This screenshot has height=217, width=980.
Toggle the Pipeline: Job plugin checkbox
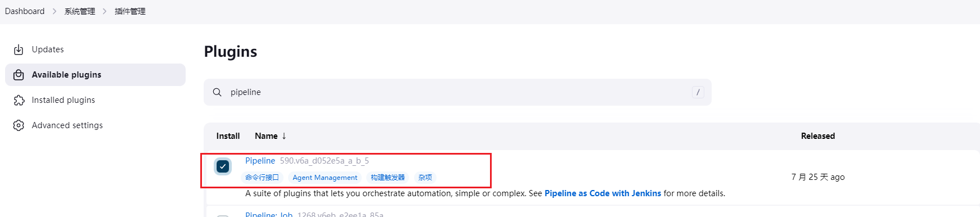(223, 215)
